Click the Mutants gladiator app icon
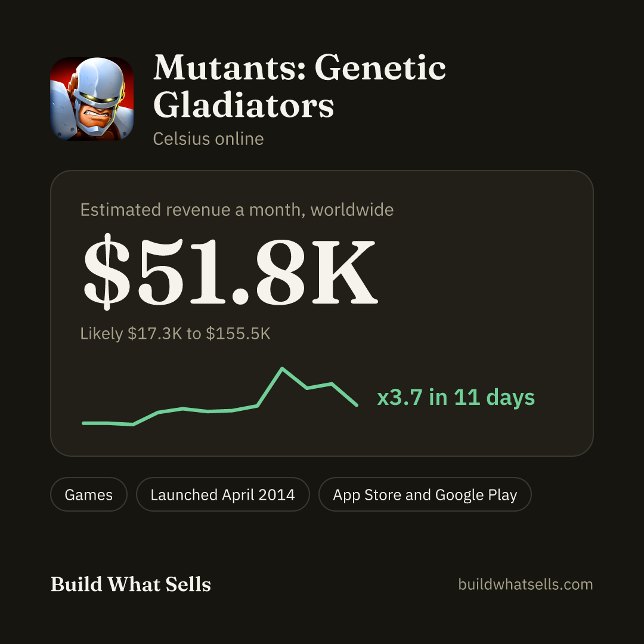 (x=92, y=99)
